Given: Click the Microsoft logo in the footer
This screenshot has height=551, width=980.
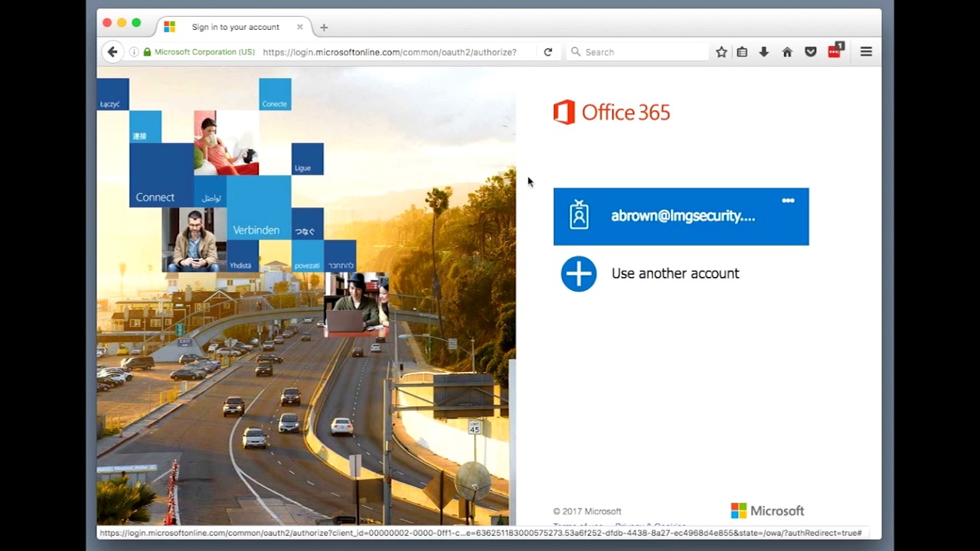Looking at the screenshot, I should tap(767, 510).
